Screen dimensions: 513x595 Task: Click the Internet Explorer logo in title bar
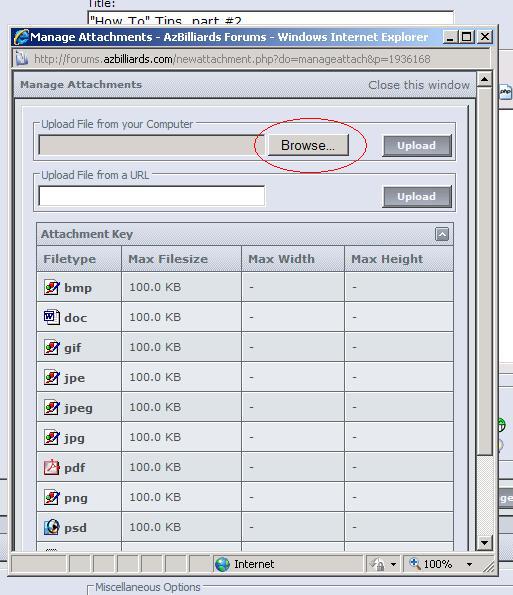[21, 37]
